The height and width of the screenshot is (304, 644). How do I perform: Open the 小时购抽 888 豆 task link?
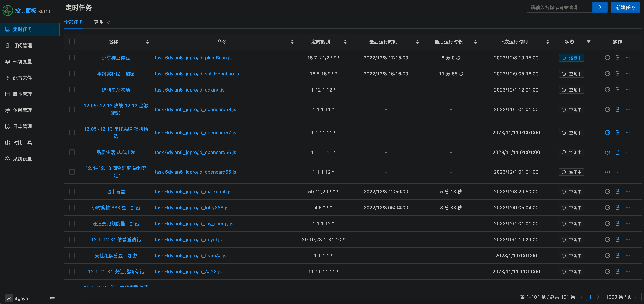pos(116,208)
